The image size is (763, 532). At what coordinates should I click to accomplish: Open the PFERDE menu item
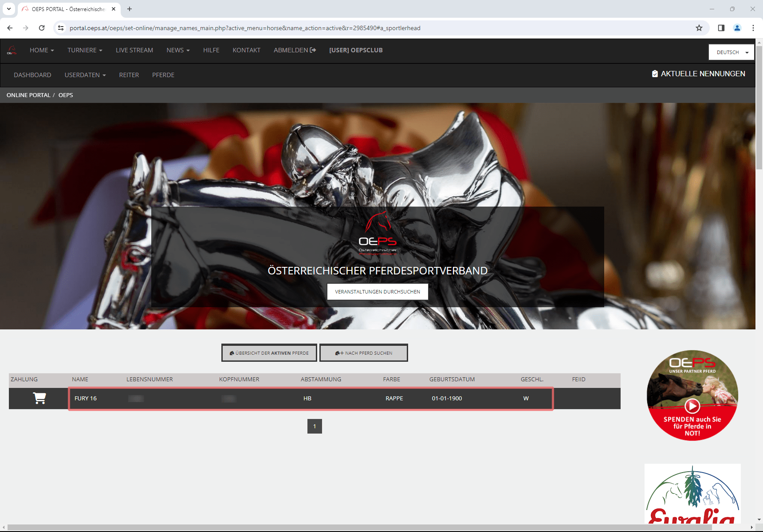pyautogui.click(x=163, y=75)
